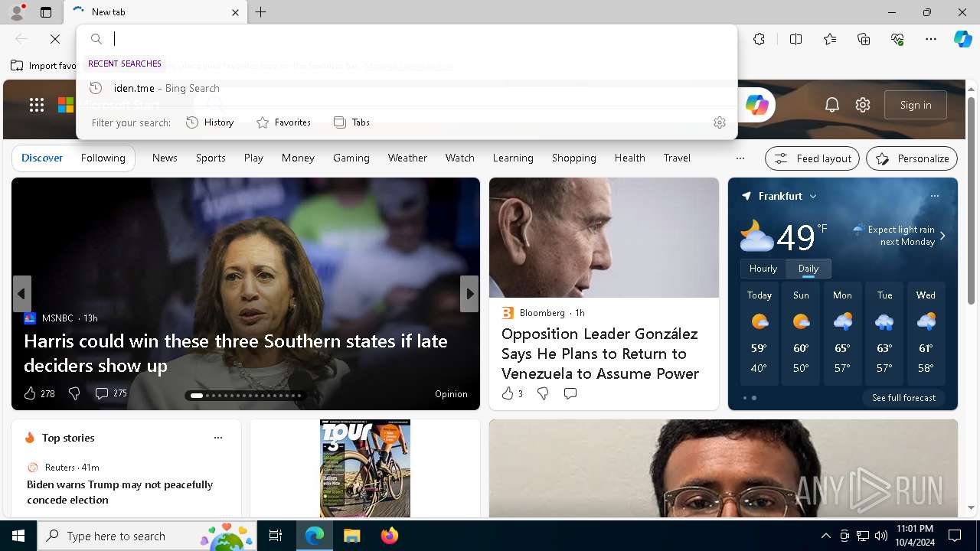Go to previous carousel story
980x551 pixels.
pyautogui.click(x=21, y=293)
